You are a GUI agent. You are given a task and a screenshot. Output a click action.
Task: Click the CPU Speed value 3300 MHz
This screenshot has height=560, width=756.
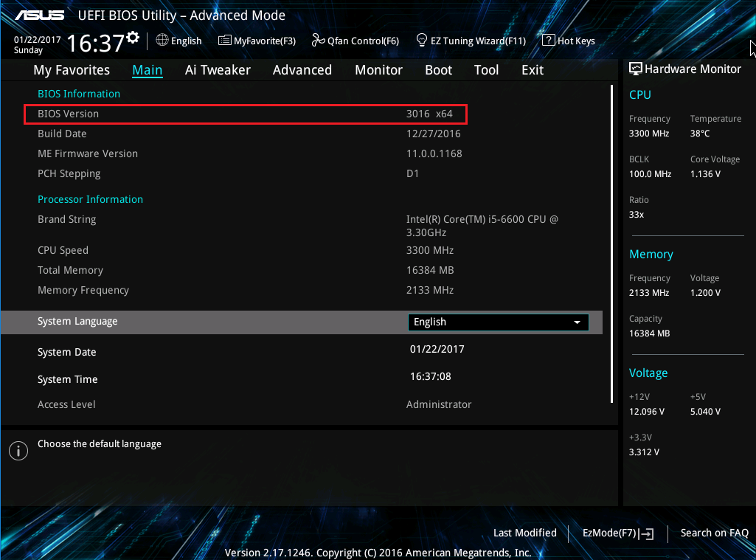[x=429, y=250]
